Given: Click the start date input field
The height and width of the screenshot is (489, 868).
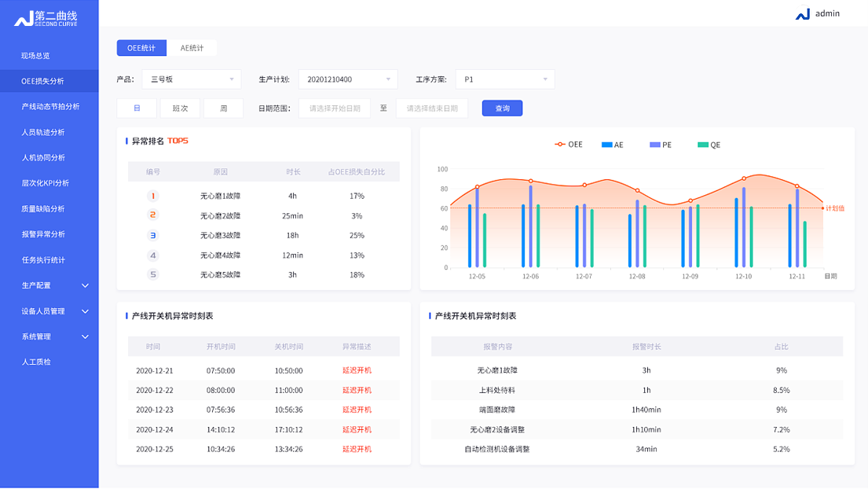Looking at the screenshot, I should pos(335,108).
